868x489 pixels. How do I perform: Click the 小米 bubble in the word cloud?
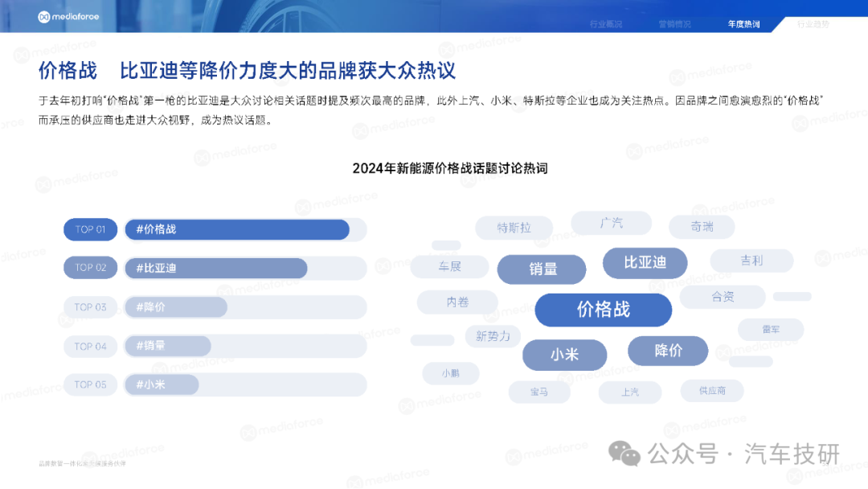click(x=565, y=355)
